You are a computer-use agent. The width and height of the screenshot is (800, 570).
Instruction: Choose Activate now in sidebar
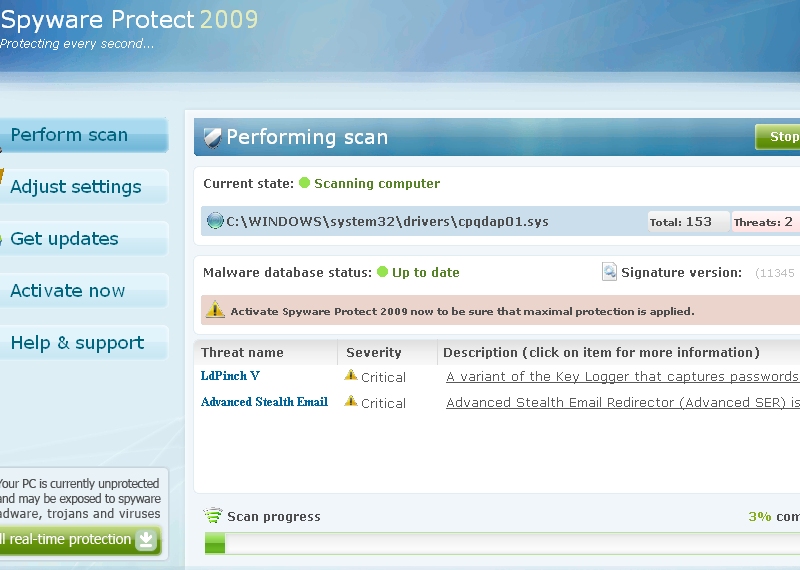click(83, 291)
